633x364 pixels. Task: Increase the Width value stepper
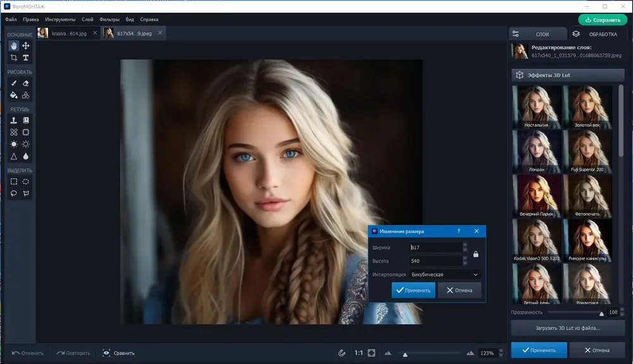click(465, 245)
